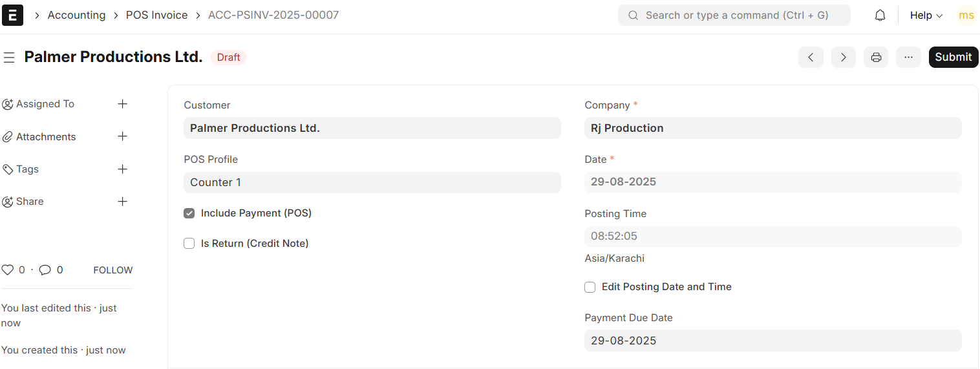Go to the previous document arrow
This screenshot has width=980, height=369.
point(811,57)
